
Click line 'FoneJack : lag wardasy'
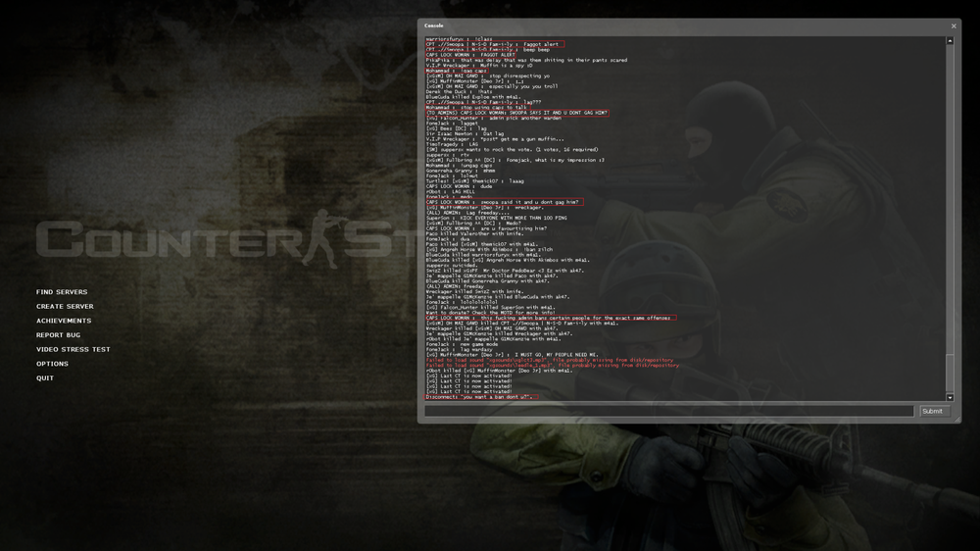point(461,350)
